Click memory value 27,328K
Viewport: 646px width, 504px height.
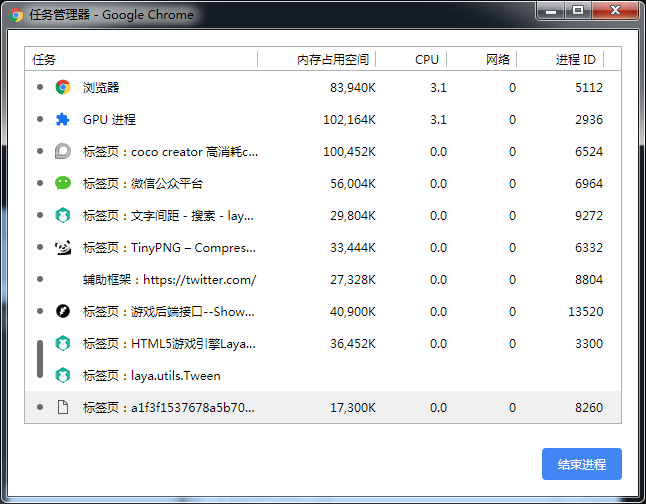(x=353, y=280)
